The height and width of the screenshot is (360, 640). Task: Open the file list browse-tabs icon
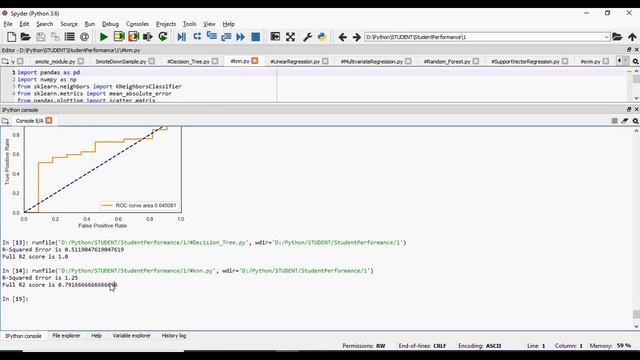[x=70, y=37]
